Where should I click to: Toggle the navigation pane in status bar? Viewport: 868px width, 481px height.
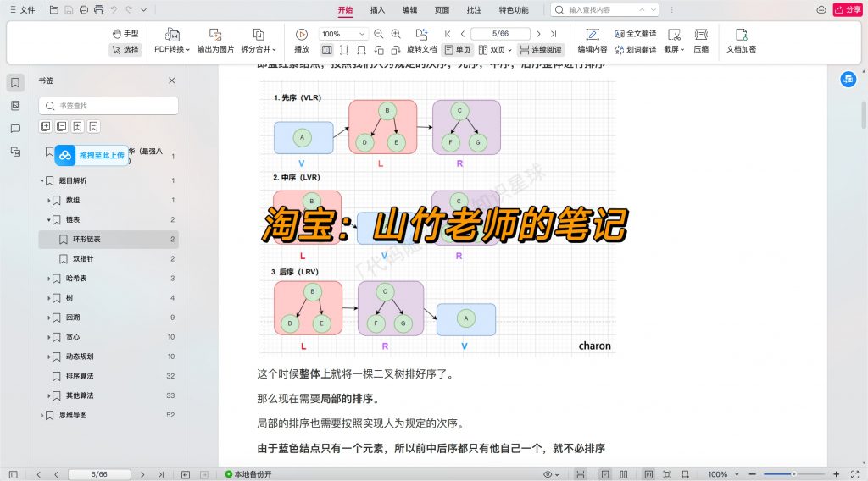[14, 474]
